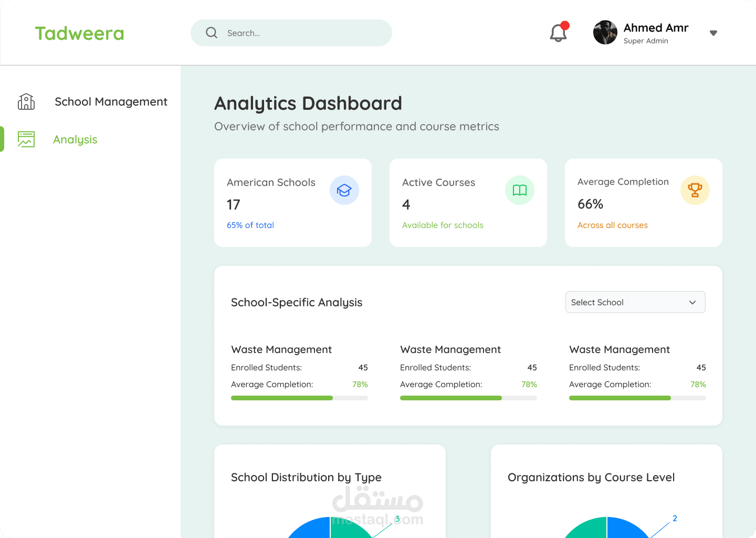This screenshot has width=756, height=538.
Task: Click 'Overview of school performance and course metrics' subtitle
Action: pyautogui.click(x=356, y=127)
